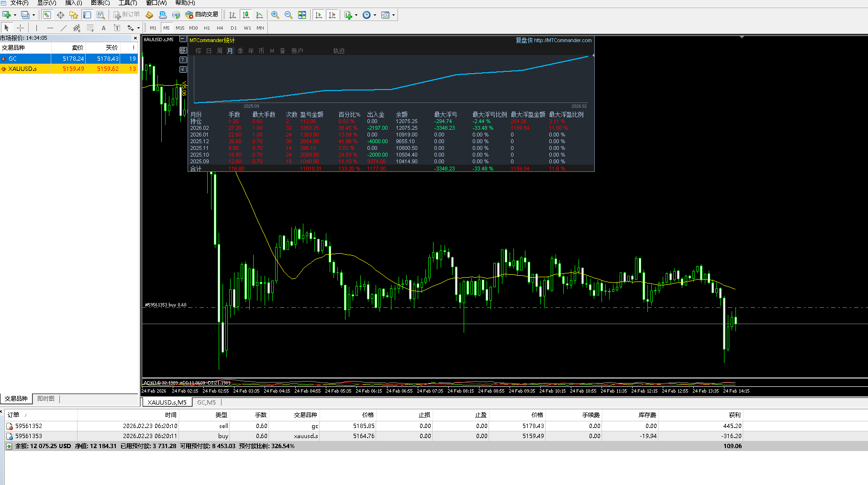The image size is (868, 485).
Task: Open the 图表(C) menu
Action: coord(100,3)
